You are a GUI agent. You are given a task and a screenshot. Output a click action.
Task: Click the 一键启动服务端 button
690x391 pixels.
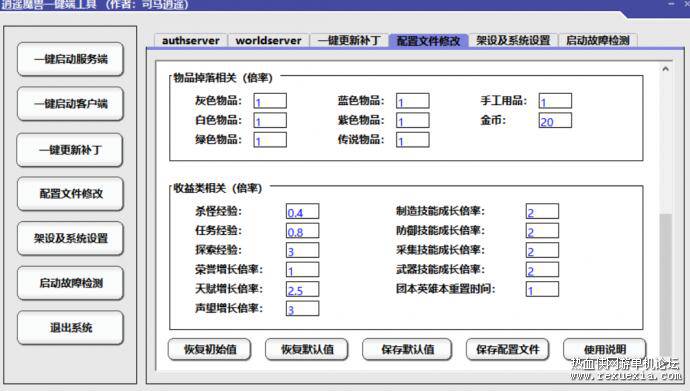point(70,59)
